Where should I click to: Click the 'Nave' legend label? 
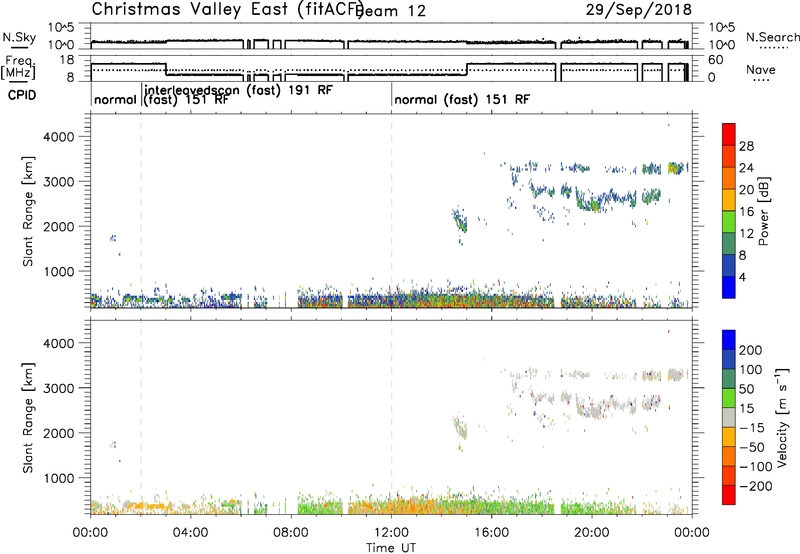pyautogui.click(x=761, y=69)
